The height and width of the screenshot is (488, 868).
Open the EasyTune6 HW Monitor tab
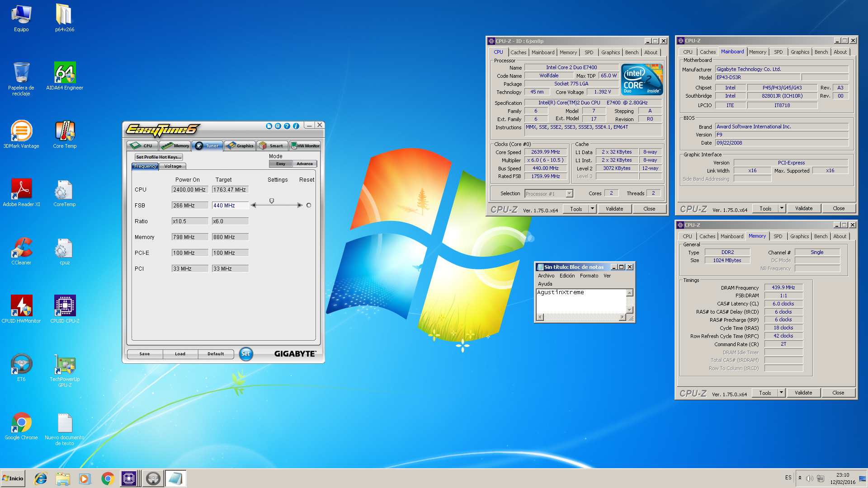pos(305,145)
